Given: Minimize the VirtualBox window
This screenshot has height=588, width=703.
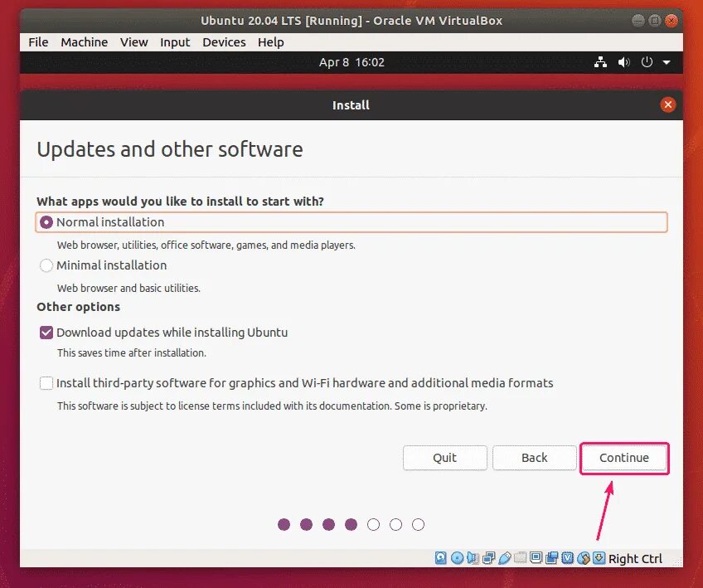Looking at the screenshot, I should (x=638, y=21).
